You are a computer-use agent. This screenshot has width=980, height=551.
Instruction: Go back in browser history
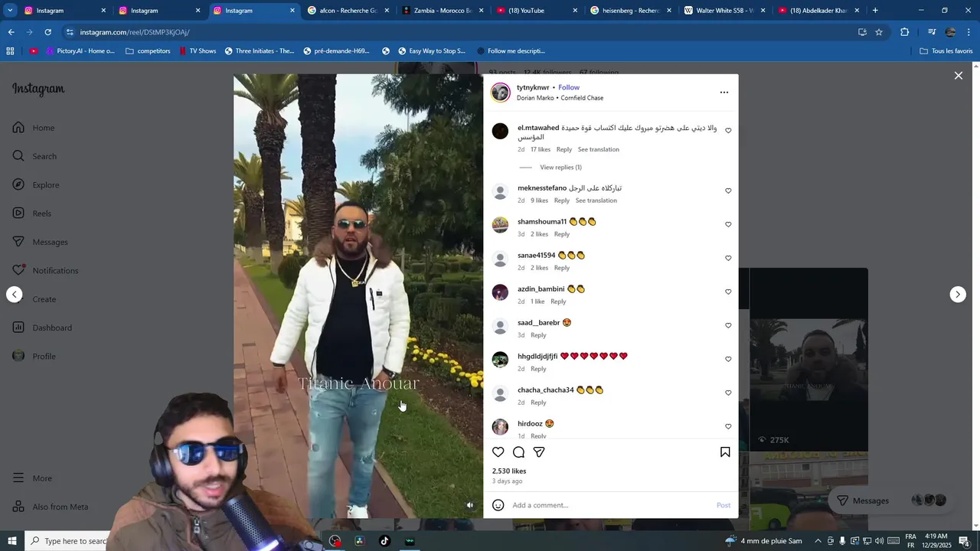(x=11, y=32)
